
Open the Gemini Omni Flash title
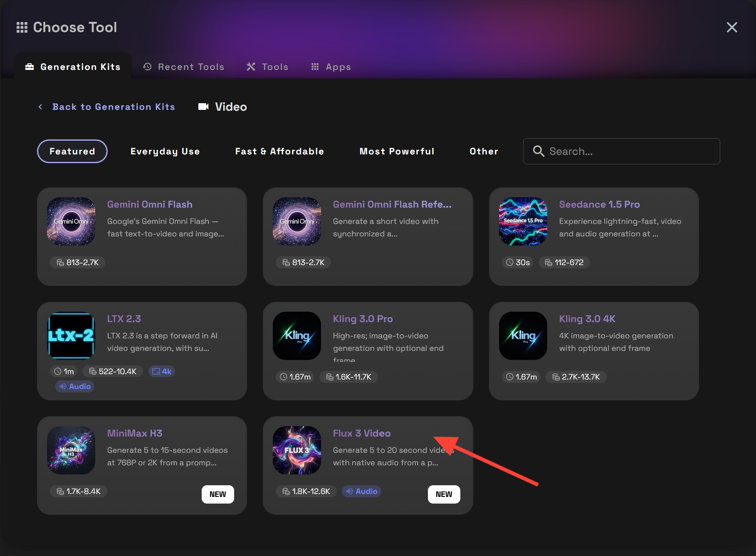click(x=150, y=204)
